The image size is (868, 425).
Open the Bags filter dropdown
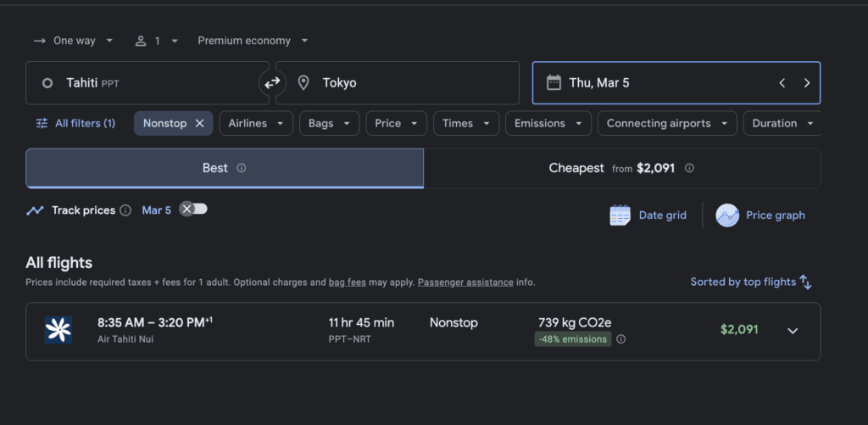(330, 123)
